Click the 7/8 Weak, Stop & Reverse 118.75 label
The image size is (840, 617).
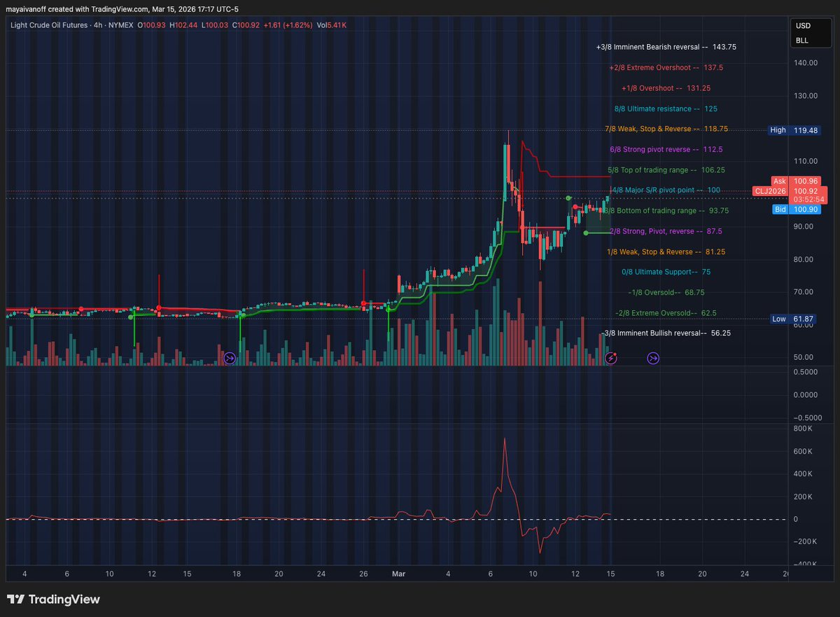tap(666, 129)
